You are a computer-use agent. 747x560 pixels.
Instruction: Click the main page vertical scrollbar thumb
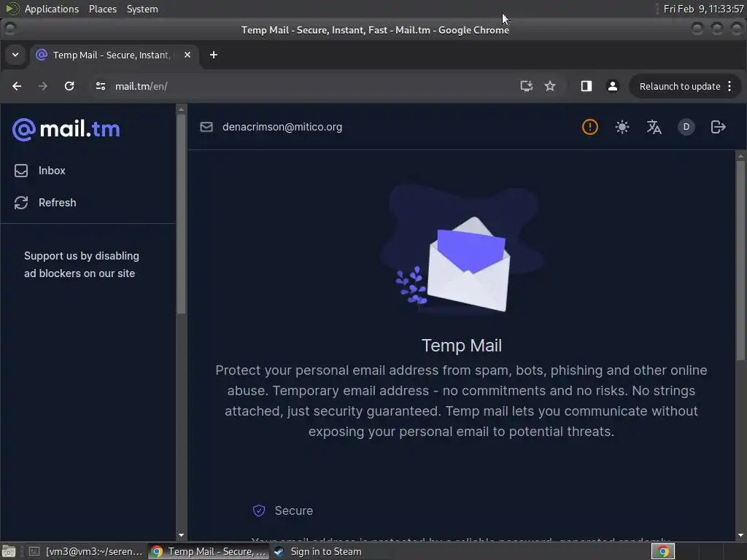(x=740, y=261)
